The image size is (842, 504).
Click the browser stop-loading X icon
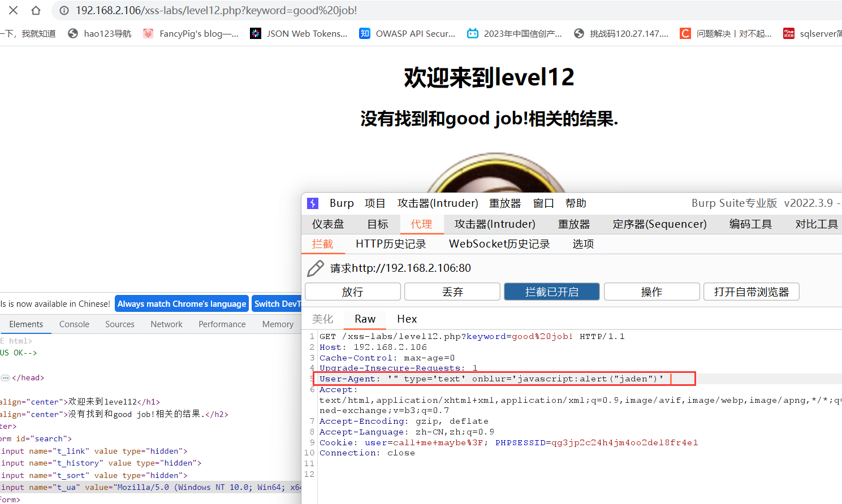pyautogui.click(x=14, y=10)
